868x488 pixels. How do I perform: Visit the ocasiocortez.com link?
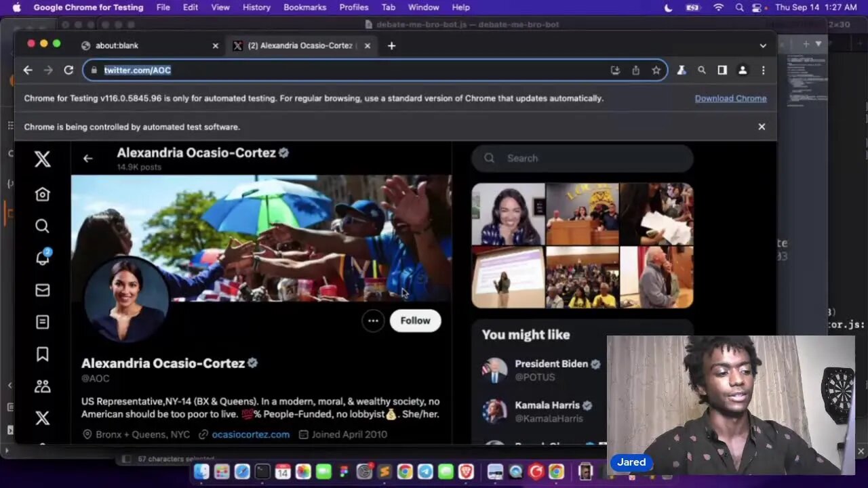250,434
